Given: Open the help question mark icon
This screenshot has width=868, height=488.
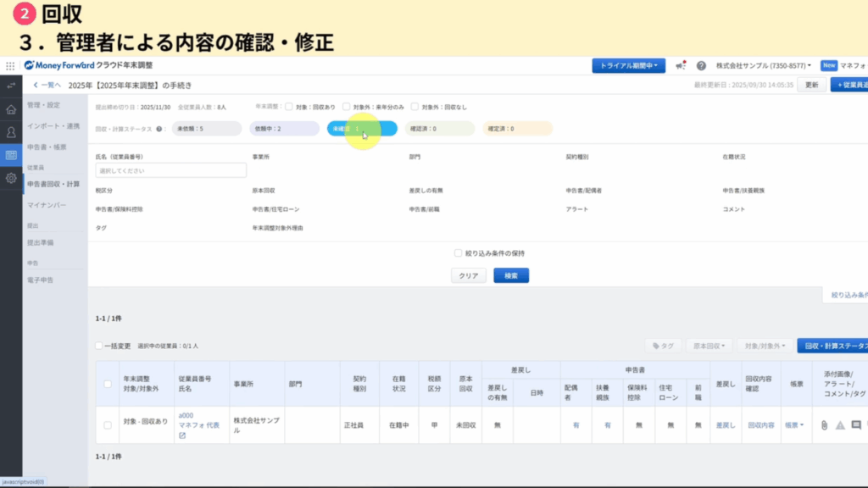Looking at the screenshot, I should click(x=701, y=65).
